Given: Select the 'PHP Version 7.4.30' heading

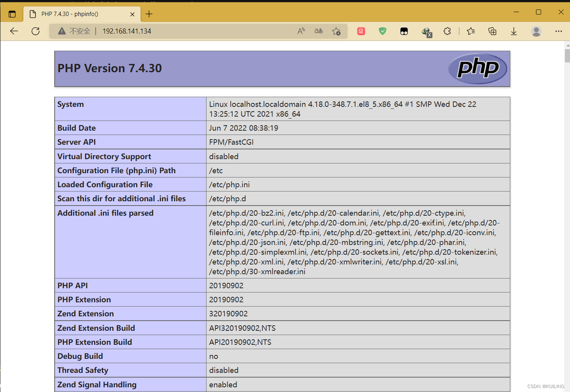Looking at the screenshot, I should tap(110, 68).
